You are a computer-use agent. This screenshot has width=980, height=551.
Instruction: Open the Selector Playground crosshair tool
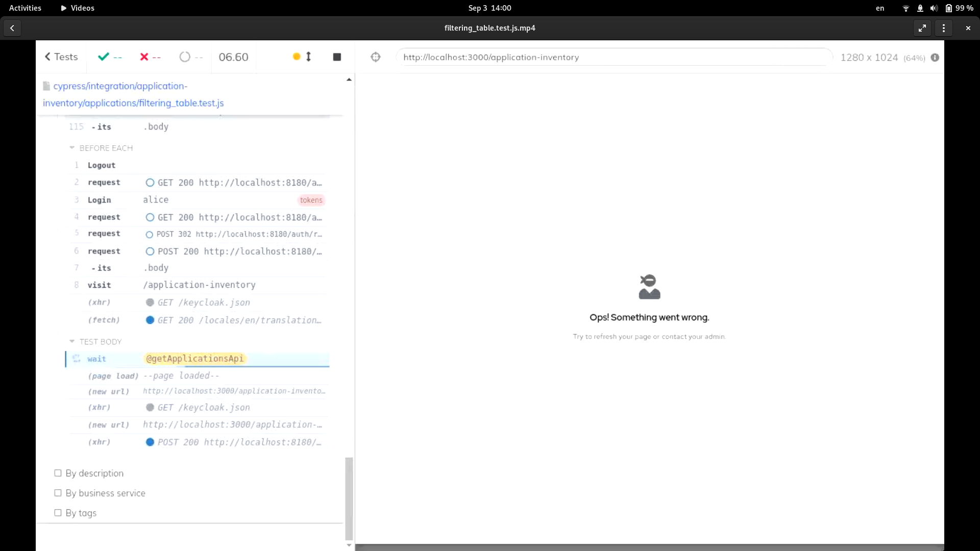[375, 57]
